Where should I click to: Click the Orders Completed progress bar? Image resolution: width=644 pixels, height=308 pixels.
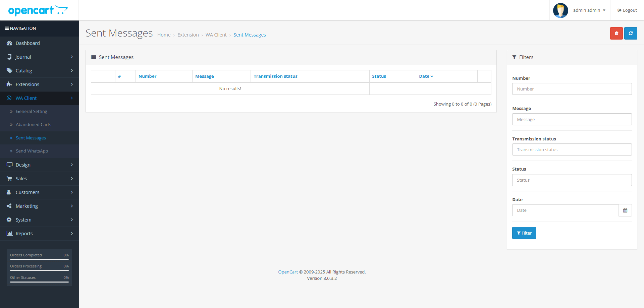pos(39,259)
